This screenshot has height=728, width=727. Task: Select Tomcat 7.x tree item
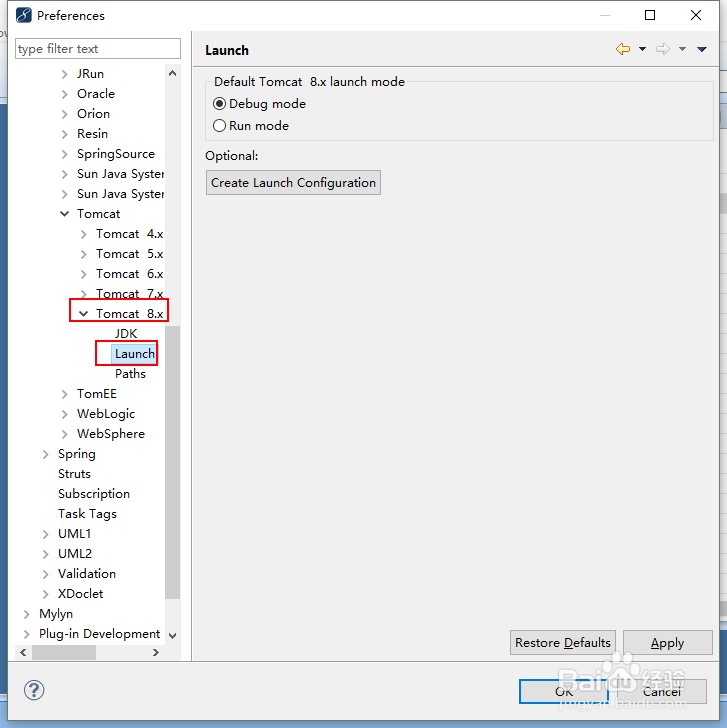click(x=130, y=294)
